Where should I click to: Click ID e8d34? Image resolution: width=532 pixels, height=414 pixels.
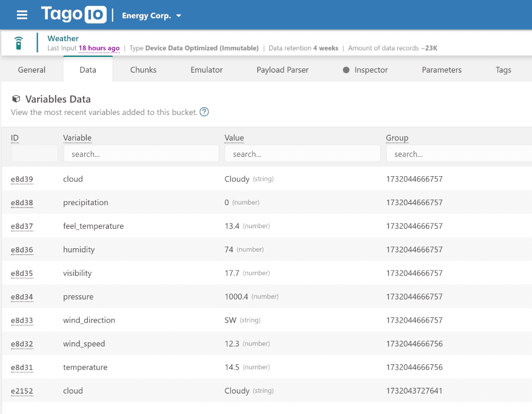click(x=22, y=297)
